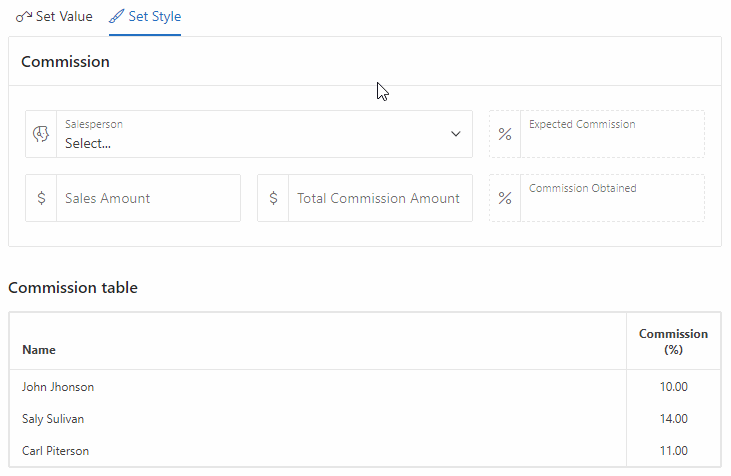This screenshot has width=731, height=476.
Task: Click the Commission (%) column header
Action: [x=674, y=342]
